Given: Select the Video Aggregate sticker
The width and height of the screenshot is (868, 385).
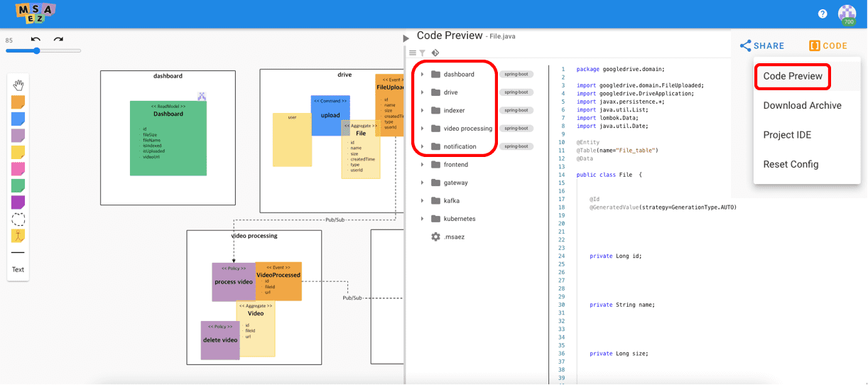Looking at the screenshot, I should pos(256,328).
